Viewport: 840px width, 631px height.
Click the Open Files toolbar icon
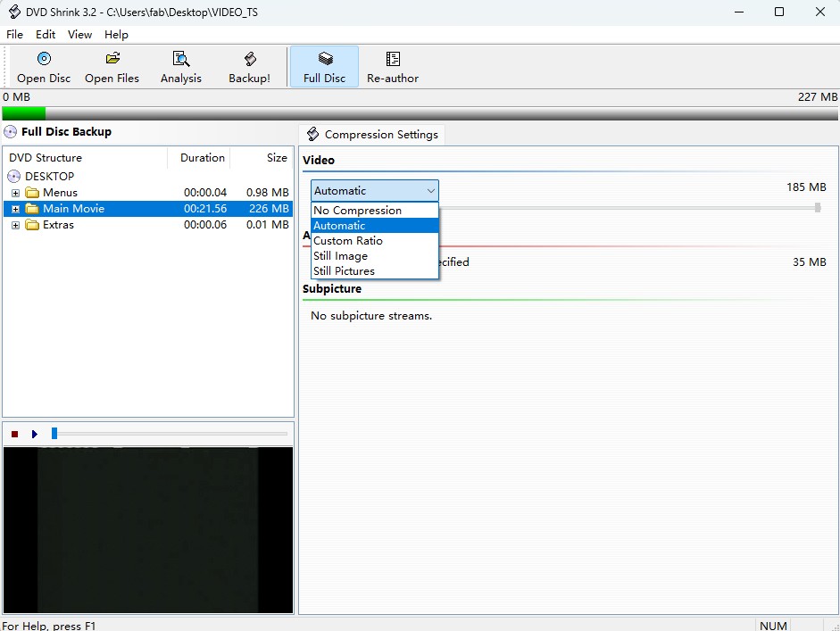point(112,67)
